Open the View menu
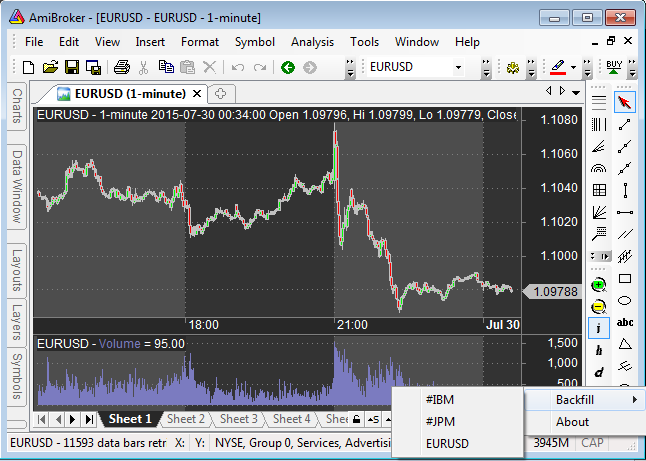 107,42
